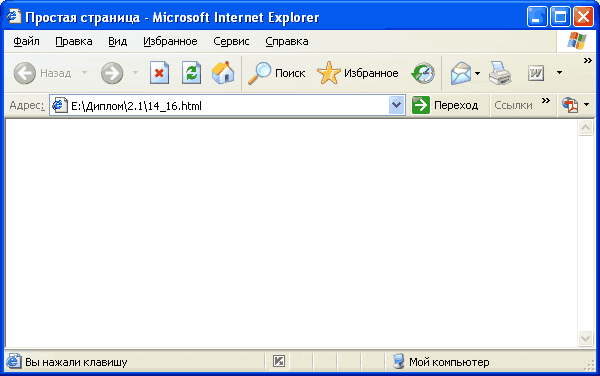Click the scrollbar up arrow
The image size is (600, 376).
(x=585, y=128)
